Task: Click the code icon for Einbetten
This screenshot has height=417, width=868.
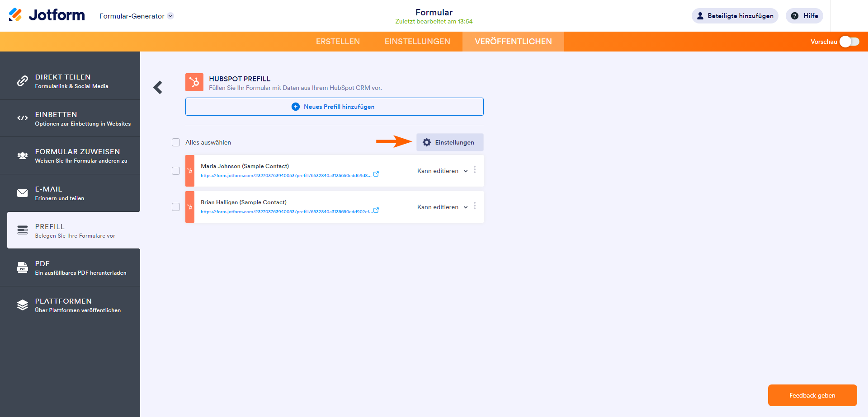Action: click(23, 118)
